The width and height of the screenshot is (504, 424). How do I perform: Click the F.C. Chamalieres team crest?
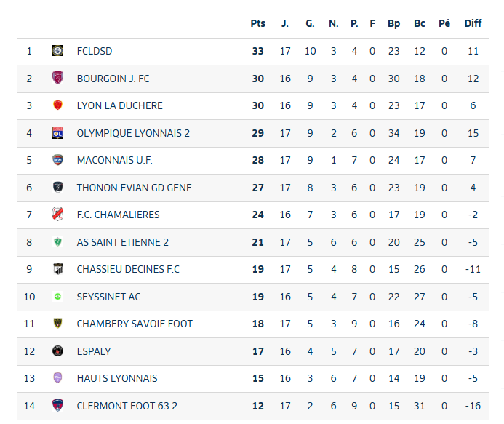[x=58, y=215]
